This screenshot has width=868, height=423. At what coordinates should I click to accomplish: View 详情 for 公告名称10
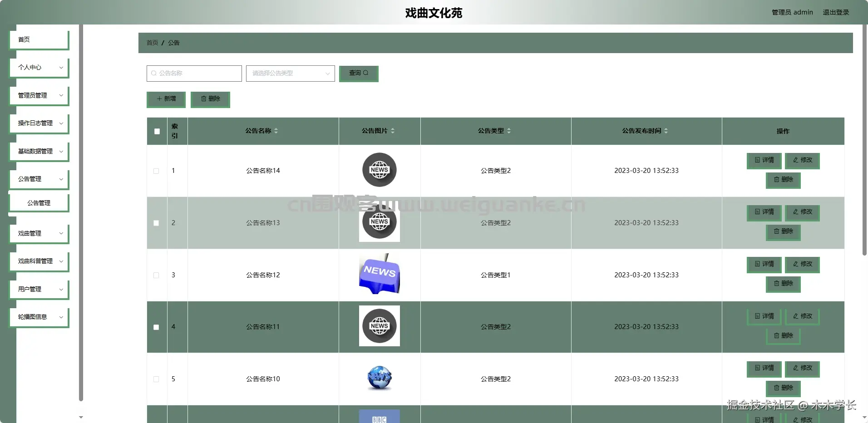tap(764, 369)
